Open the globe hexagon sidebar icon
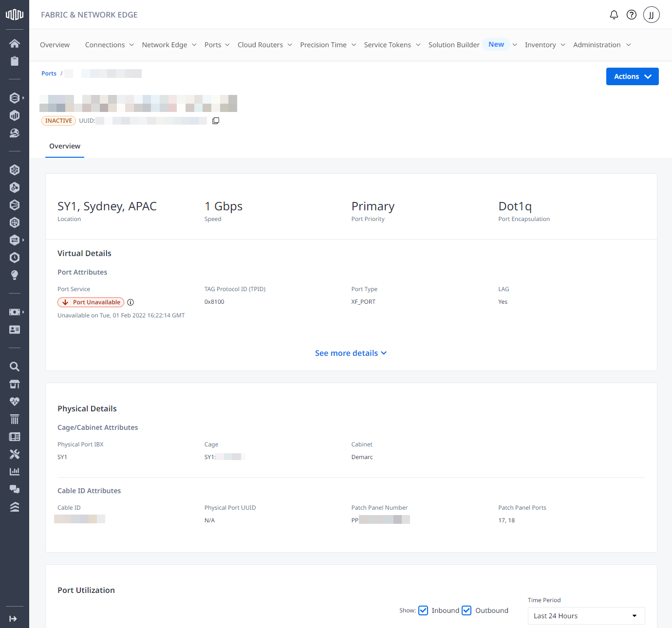672x628 pixels. [x=15, y=222]
